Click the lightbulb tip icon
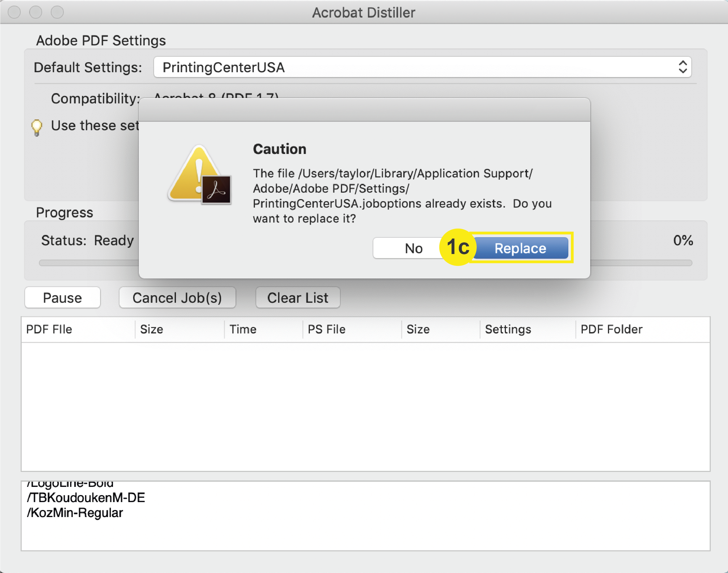 (x=37, y=127)
